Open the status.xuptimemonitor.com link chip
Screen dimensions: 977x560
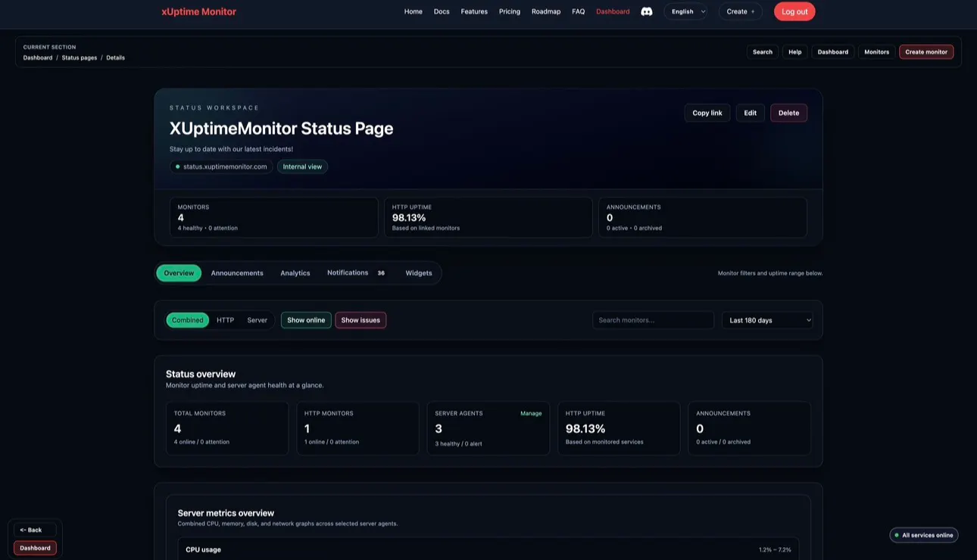[x=221, y=166]
